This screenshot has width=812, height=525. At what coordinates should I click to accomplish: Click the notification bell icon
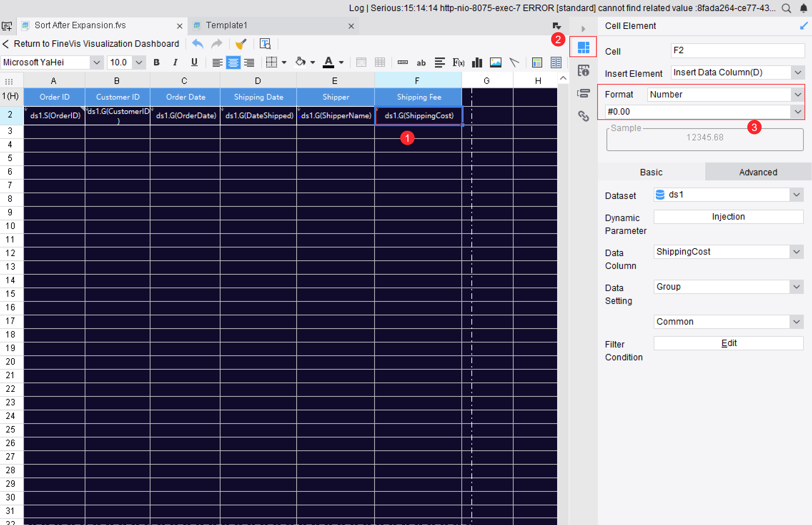[803, 8]
